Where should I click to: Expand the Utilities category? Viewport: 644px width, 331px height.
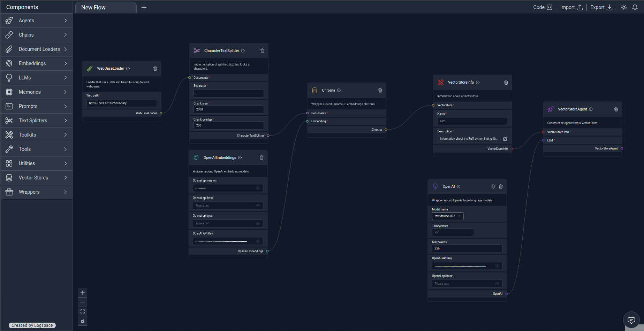[x=37, y=163]
